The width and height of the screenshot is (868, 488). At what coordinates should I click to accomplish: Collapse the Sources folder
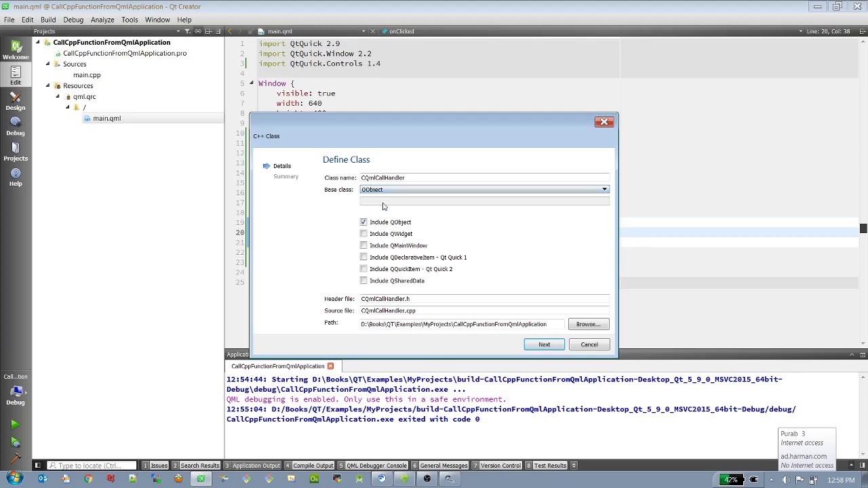click(x=48, y=64)
